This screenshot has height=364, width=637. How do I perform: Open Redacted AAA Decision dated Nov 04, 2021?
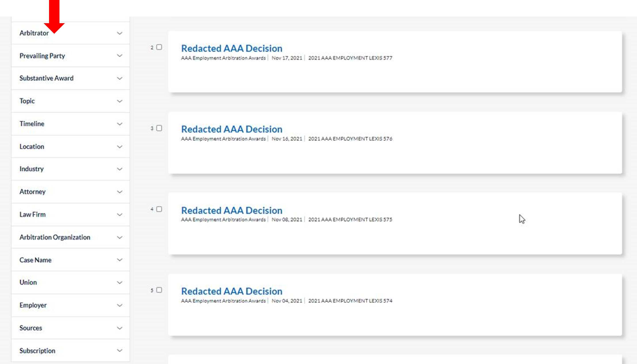point(232,291)
